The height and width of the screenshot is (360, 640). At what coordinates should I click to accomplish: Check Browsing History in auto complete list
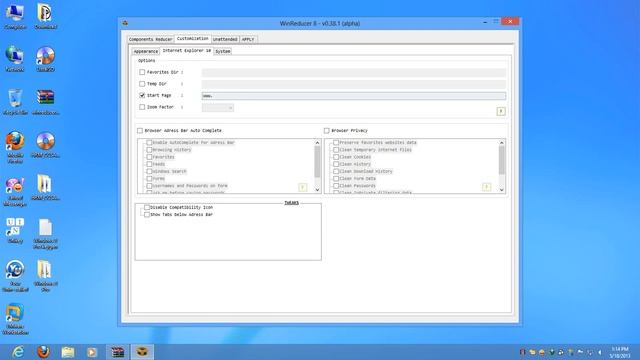tap(149, 150)
